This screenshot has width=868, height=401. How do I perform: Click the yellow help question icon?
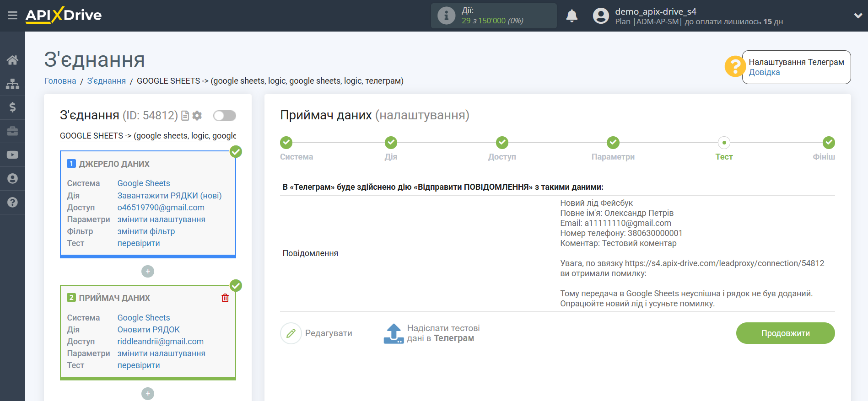(x=735, y=67)
